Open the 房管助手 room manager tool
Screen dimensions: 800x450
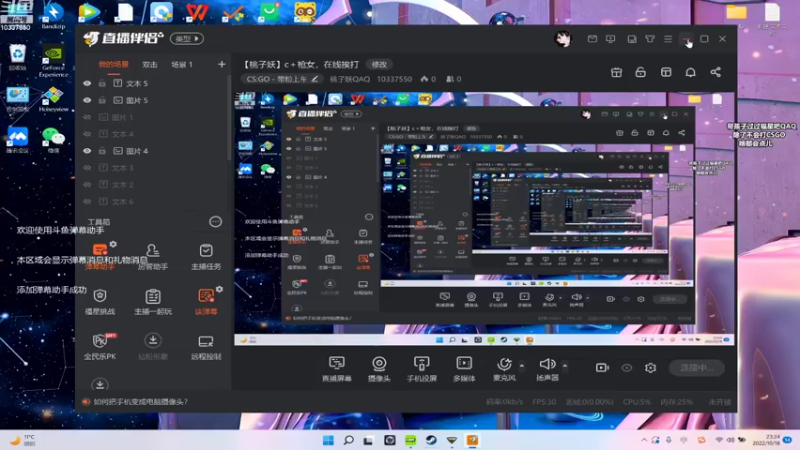pyautogui.click(x=153, y=256)
